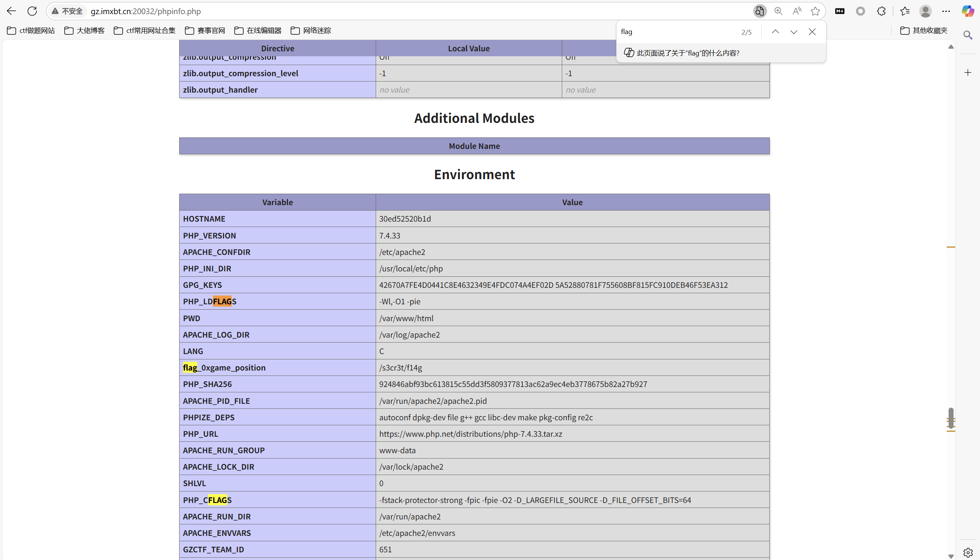
Task: Click the flag search input field
Action: coord(677,32)
